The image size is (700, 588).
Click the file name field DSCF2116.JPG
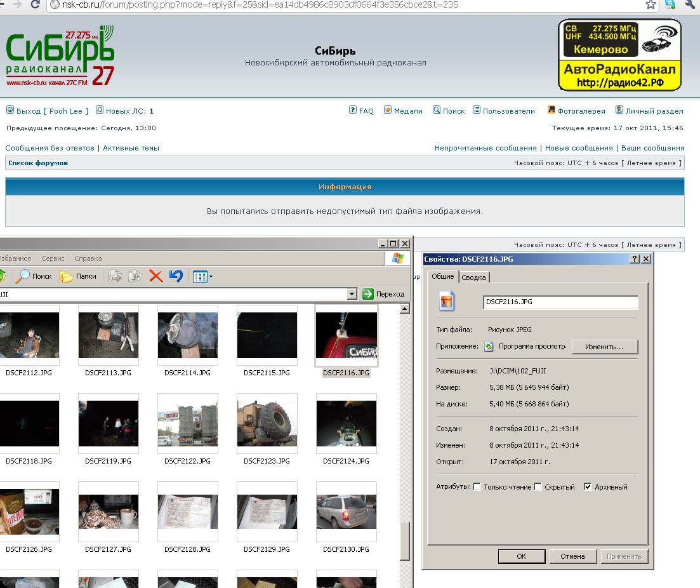click(x=560, y=302)
